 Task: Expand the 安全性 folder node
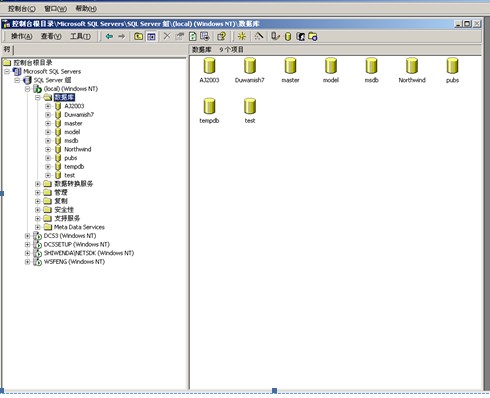pyautogui.click(x=38, y=210)
